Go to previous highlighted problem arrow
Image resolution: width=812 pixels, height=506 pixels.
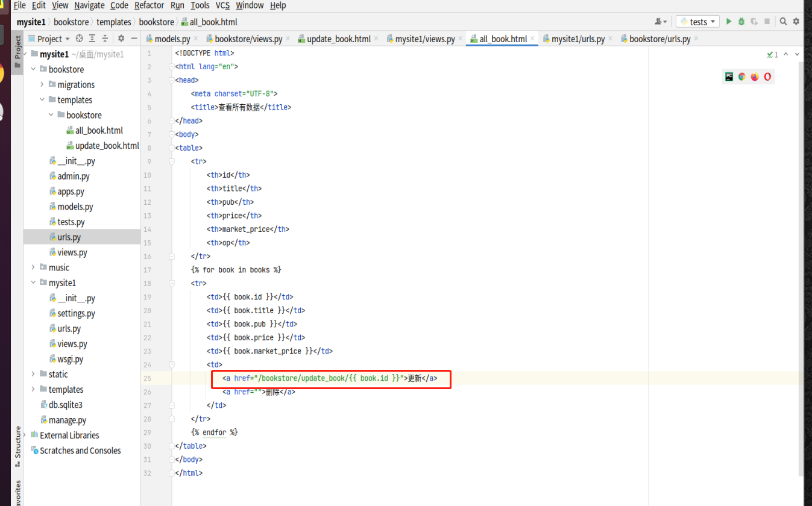(787, 54)
